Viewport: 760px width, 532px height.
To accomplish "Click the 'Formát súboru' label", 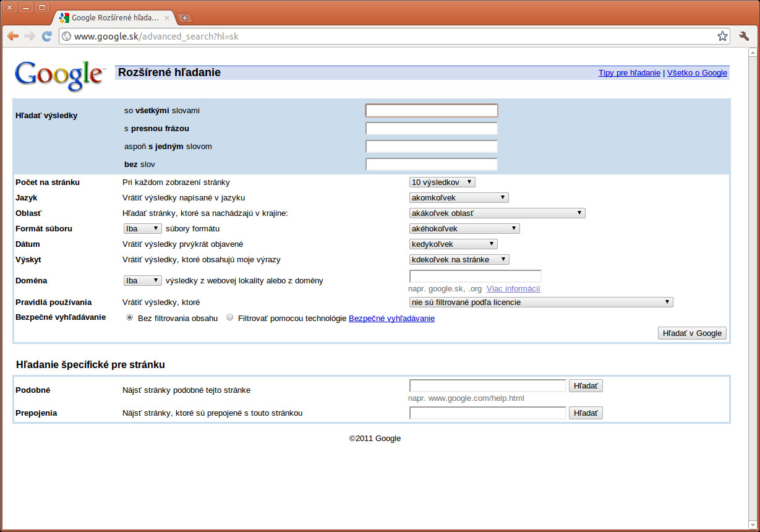I will point(44,229).
